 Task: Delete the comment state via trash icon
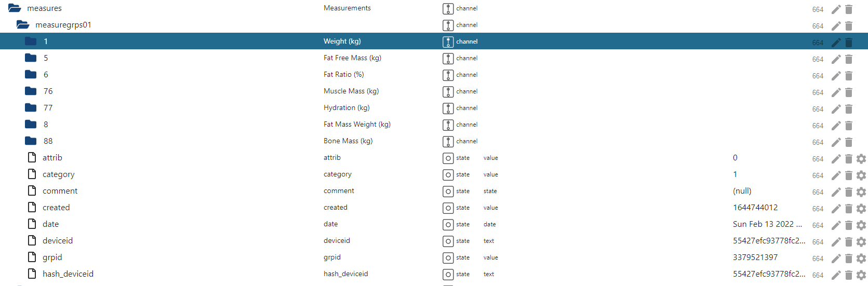849,192
